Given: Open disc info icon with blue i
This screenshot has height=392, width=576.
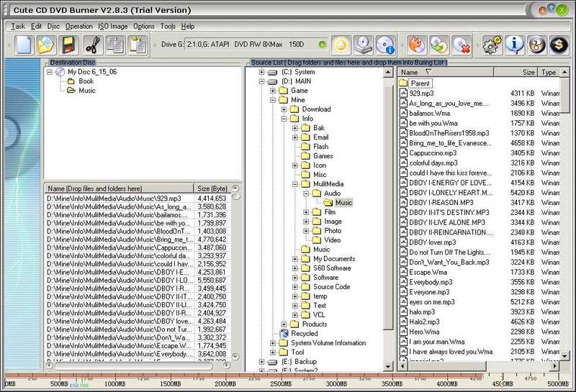Looking at the screenshot, I should pyautogui.click(x=386, y=45).
